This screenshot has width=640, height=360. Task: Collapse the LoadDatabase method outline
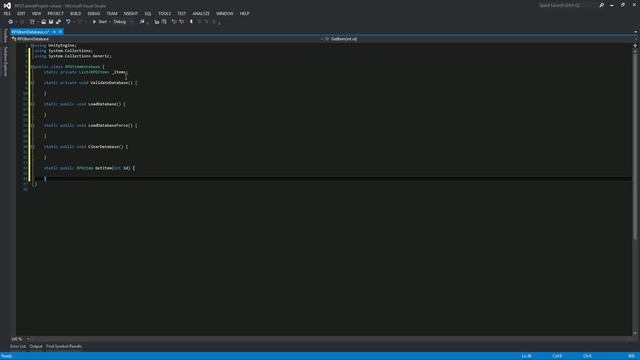pyautogui.click(x=32, y=104)
